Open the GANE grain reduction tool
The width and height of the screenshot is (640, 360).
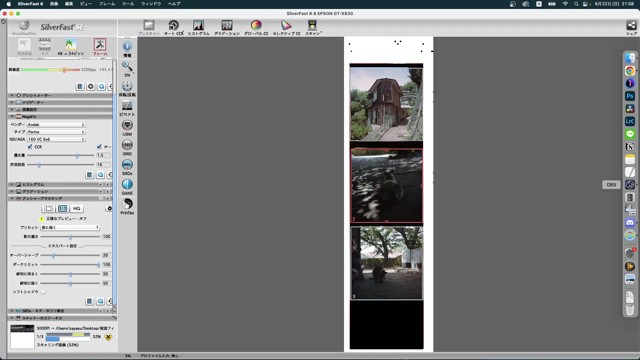(127, 184)
